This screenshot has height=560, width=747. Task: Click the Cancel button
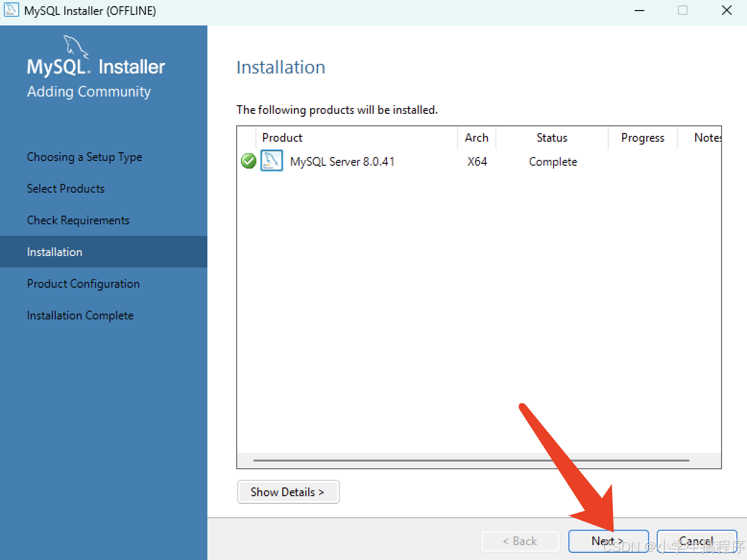coord(696,541)
